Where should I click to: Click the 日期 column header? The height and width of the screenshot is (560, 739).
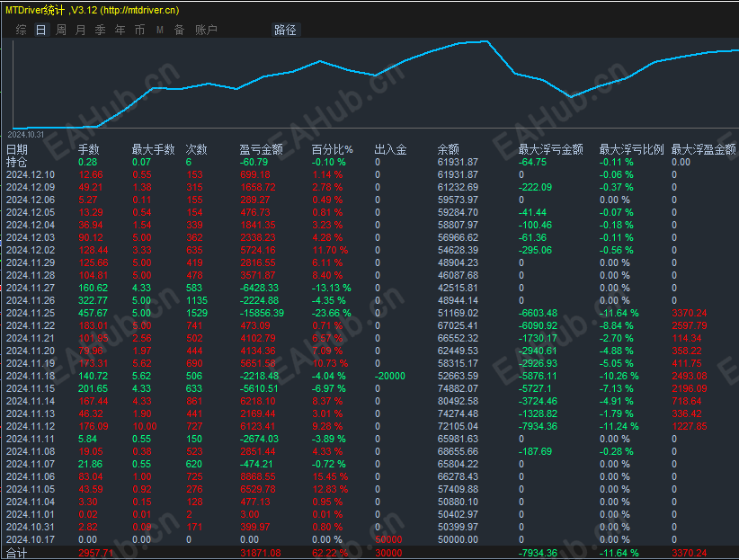[x=17, y=149]
